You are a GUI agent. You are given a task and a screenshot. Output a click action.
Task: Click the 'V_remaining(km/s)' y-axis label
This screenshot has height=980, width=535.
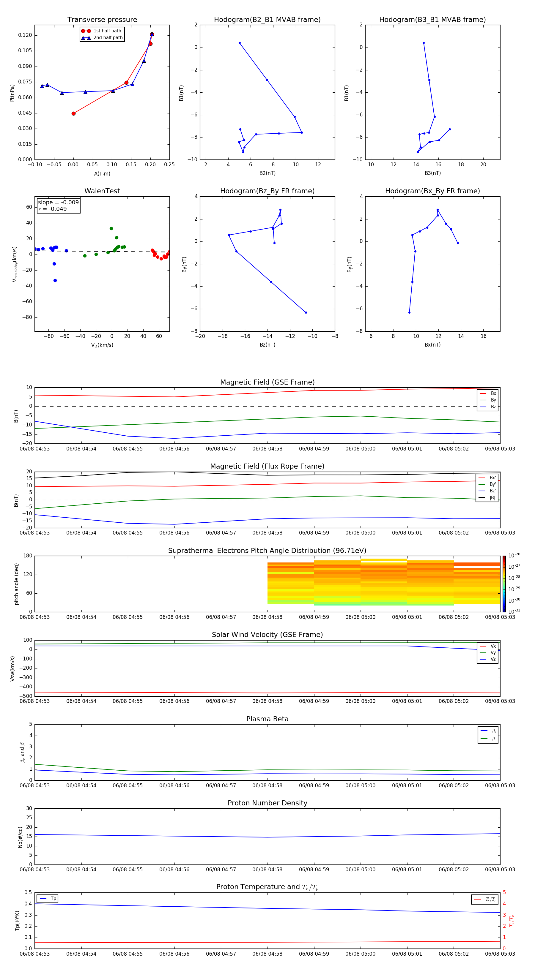15,264
